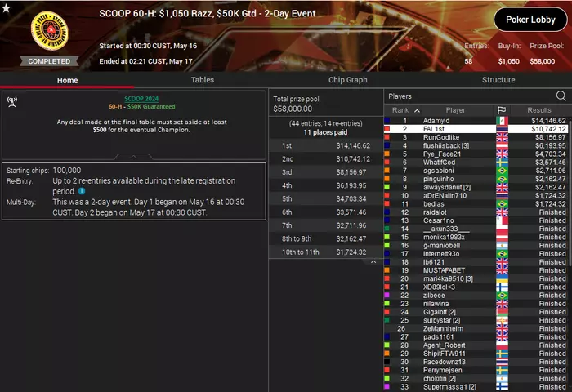The image size is (572, 392).
Task: Collapse the prize payout list
Action: click(x=373, y=262)
